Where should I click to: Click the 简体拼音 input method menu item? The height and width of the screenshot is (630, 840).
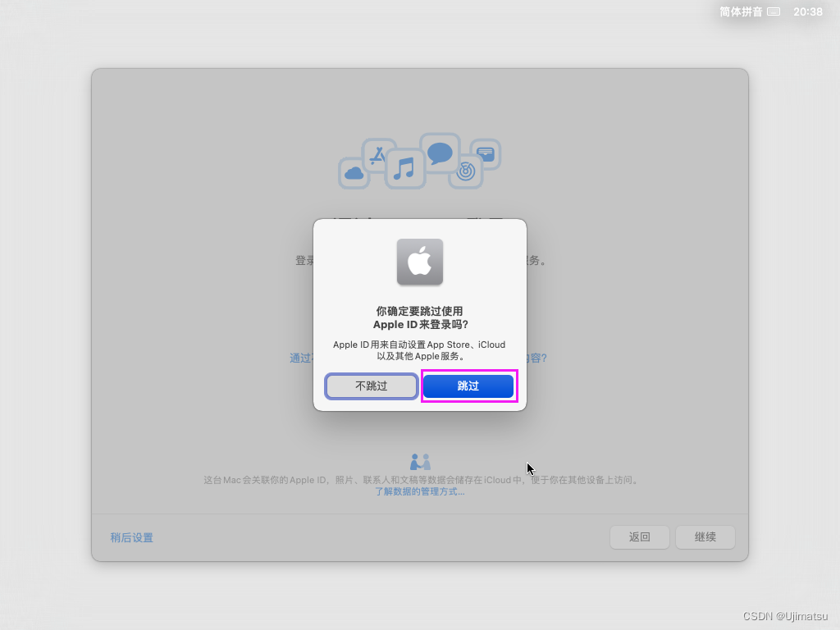coord(741,11)
